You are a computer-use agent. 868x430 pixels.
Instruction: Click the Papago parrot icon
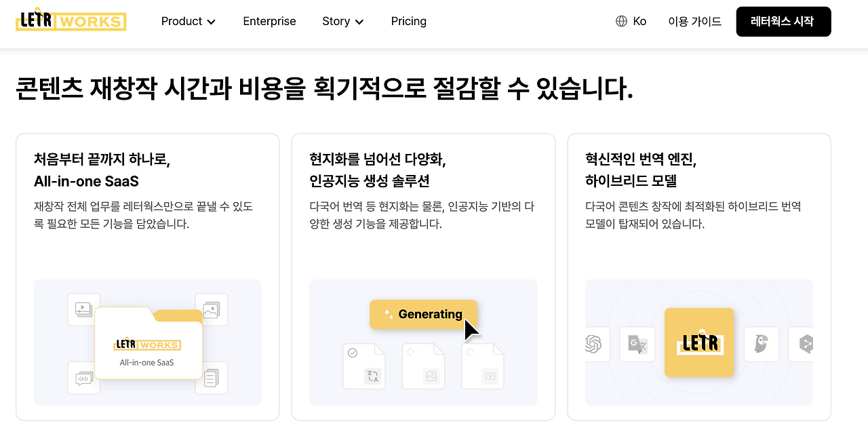click(761, 344)
